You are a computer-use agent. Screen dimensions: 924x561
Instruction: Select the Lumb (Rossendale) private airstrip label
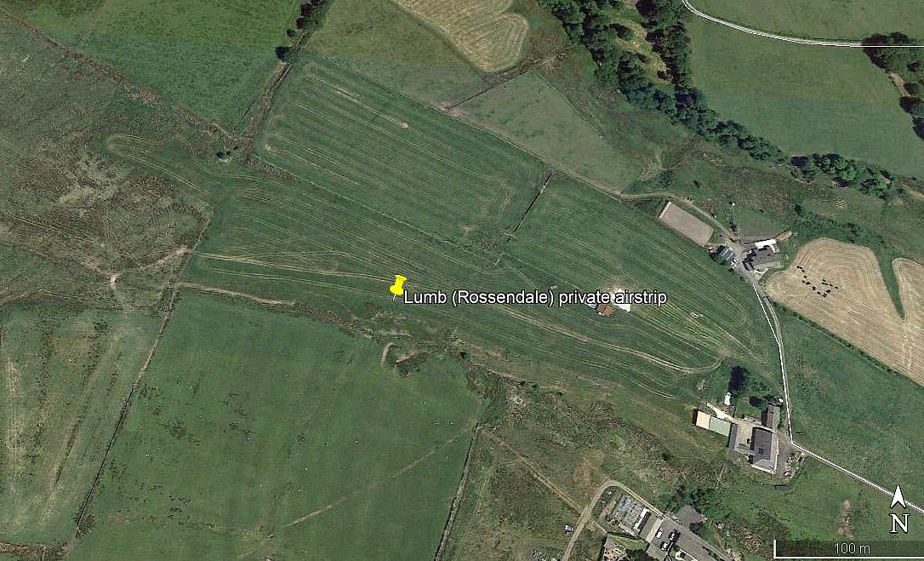tap(535, 298)
